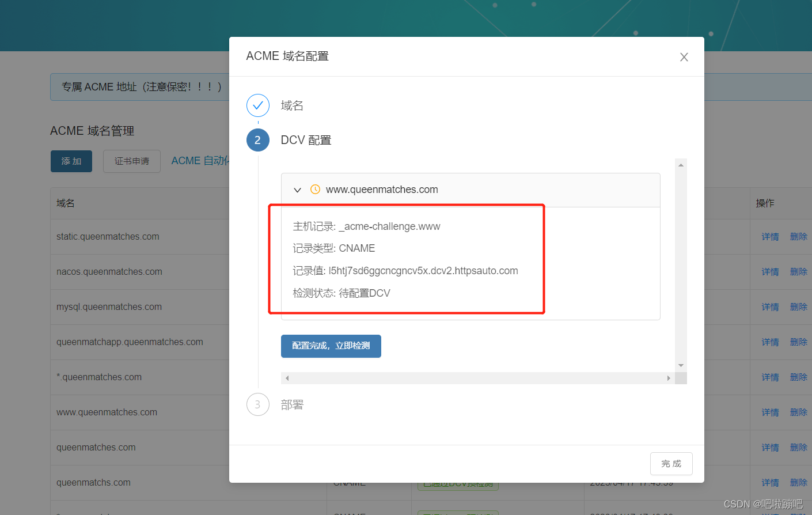Open 详情 for queenmatches.com row
The image size is (812, 515).
click(770, 447)
